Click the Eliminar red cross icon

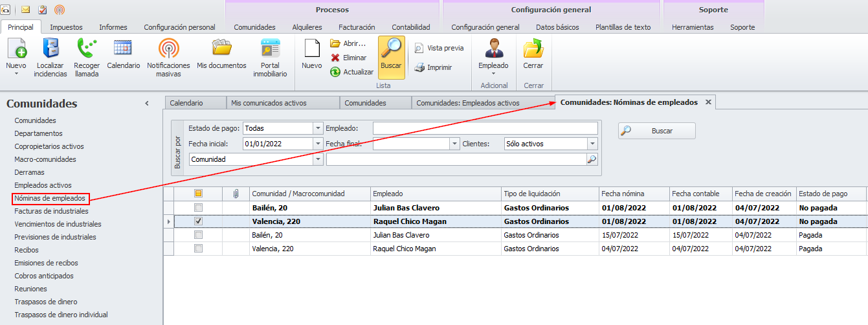[x=335, y=58]
